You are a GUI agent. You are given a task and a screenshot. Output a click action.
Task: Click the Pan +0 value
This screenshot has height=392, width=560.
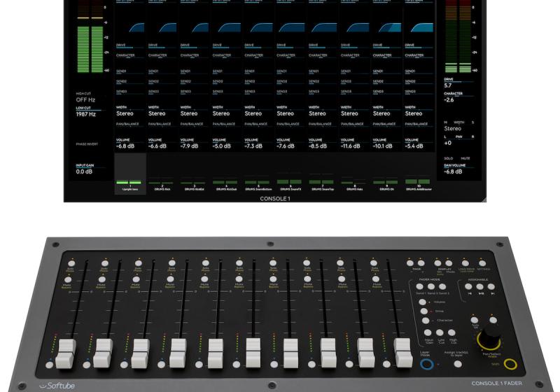point(448,143)
